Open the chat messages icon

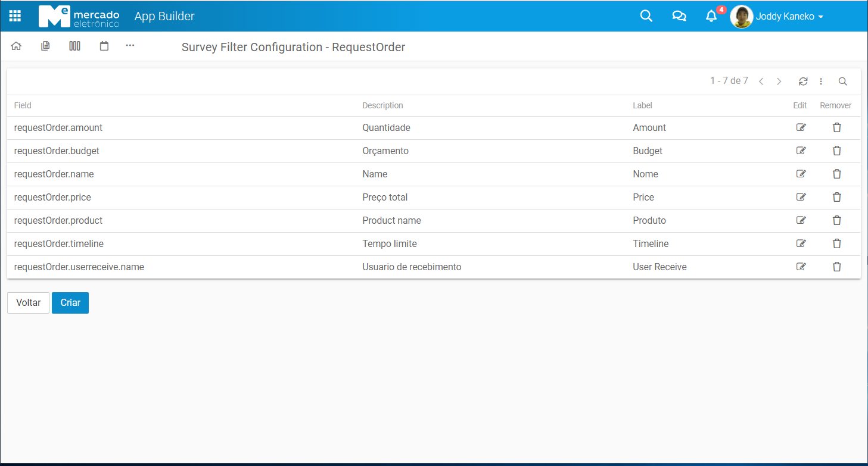tap(679, 16)
